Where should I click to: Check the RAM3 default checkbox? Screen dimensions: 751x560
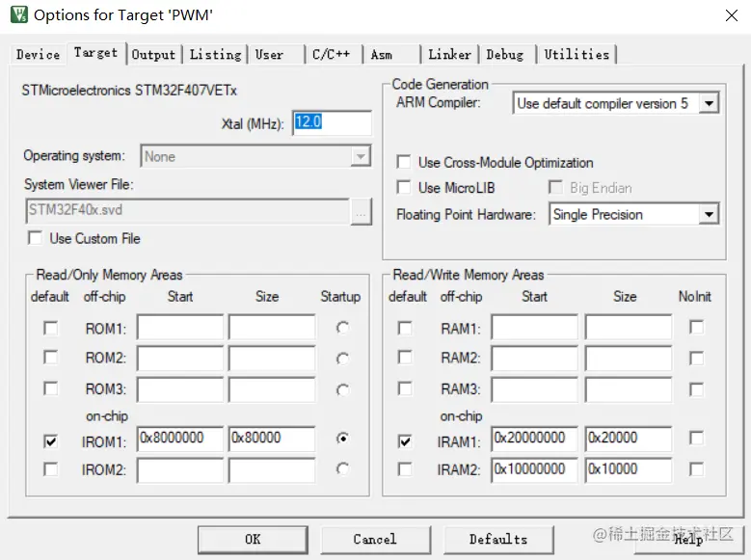click(405, 388)
